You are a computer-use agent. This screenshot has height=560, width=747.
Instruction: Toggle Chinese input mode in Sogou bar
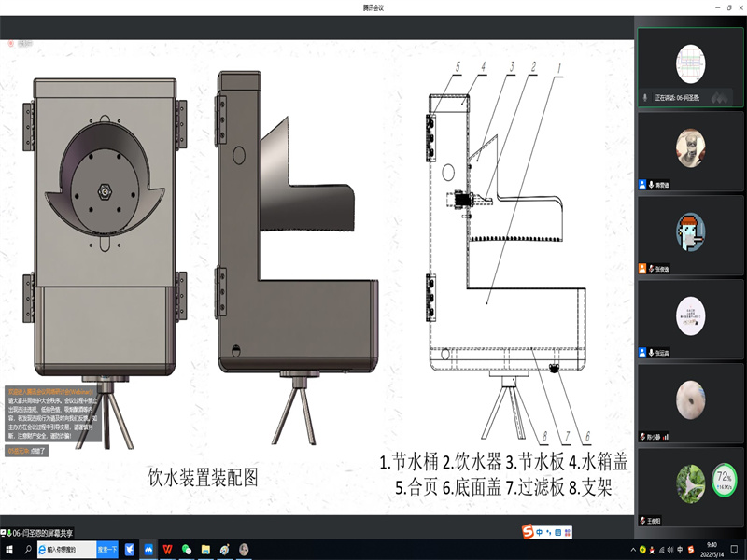coord(540,531)
